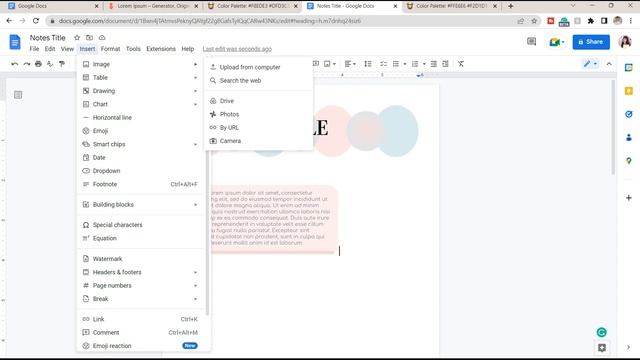Click the redo arrow in toolbar
This screenshot has width=640, height=360.
[x=27, y=64]
